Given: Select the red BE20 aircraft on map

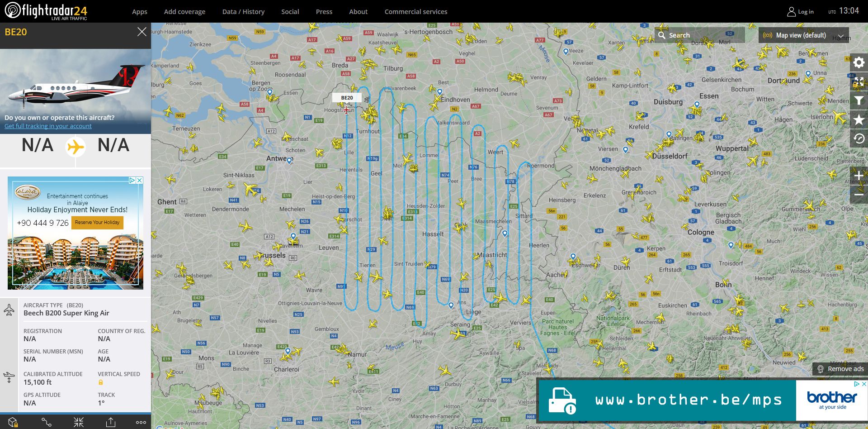Looking at the screenshot, I should coord(346,110).
